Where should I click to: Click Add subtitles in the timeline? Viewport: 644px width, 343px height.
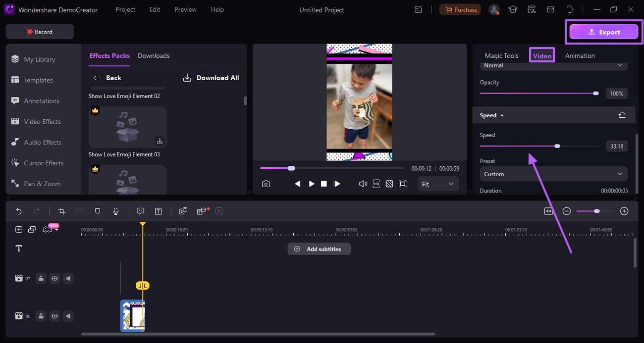[x=319, y=249]
